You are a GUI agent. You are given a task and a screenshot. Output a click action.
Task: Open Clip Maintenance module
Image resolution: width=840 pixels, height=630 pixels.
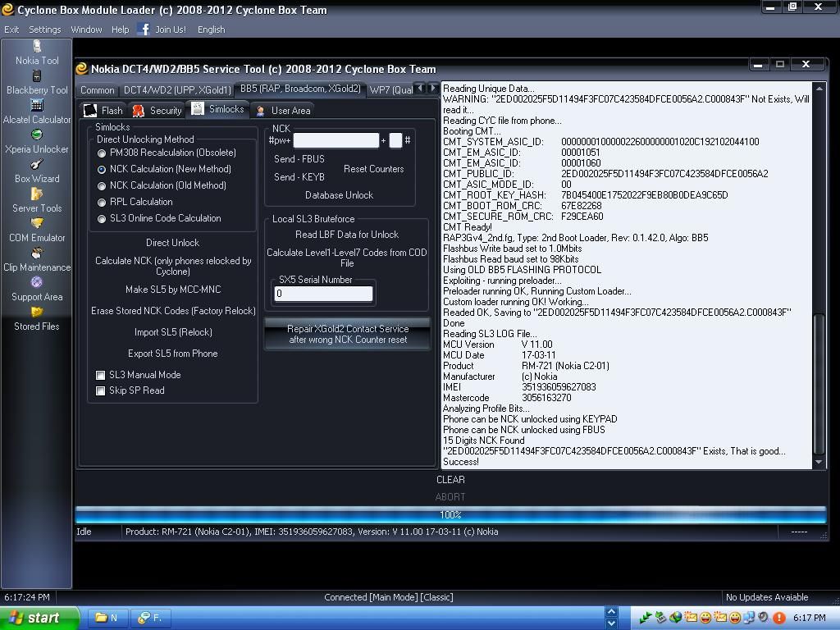(37, 260)
